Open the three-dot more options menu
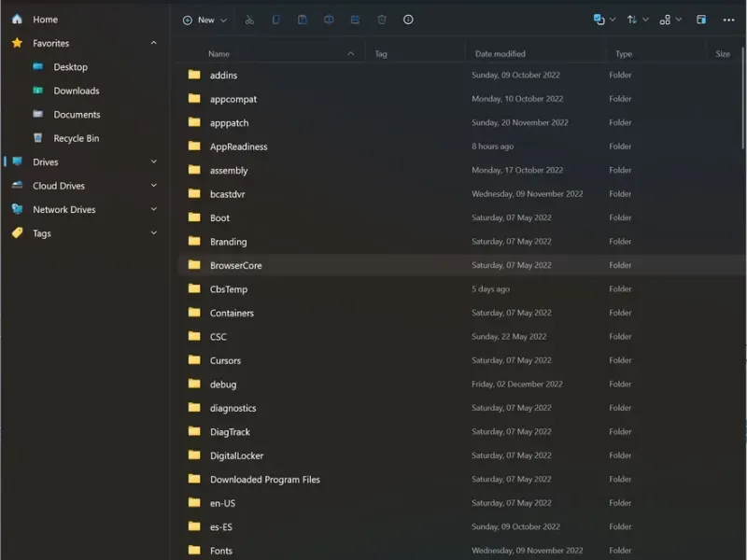Image resolution: width=747 pixels, height=560 pixels. click(x=728, y=20)
